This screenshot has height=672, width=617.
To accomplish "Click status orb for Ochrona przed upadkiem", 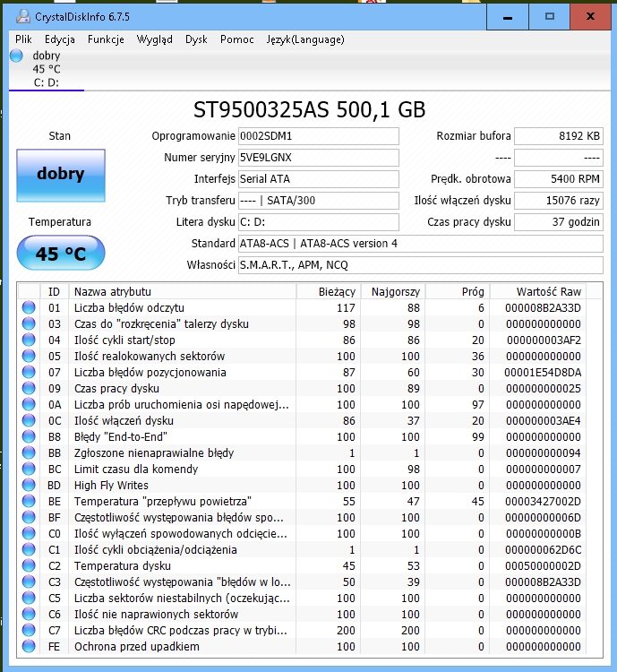I will (29, 646).
